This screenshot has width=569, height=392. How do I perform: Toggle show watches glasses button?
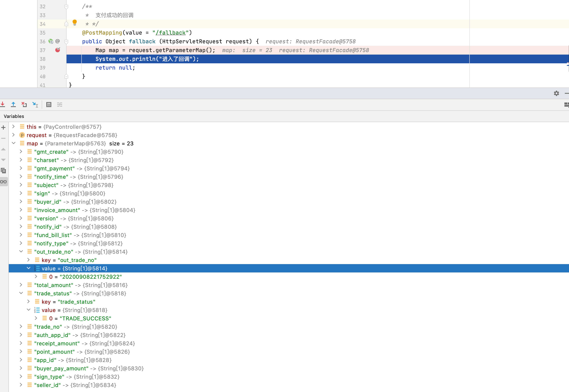coord(4,182)
